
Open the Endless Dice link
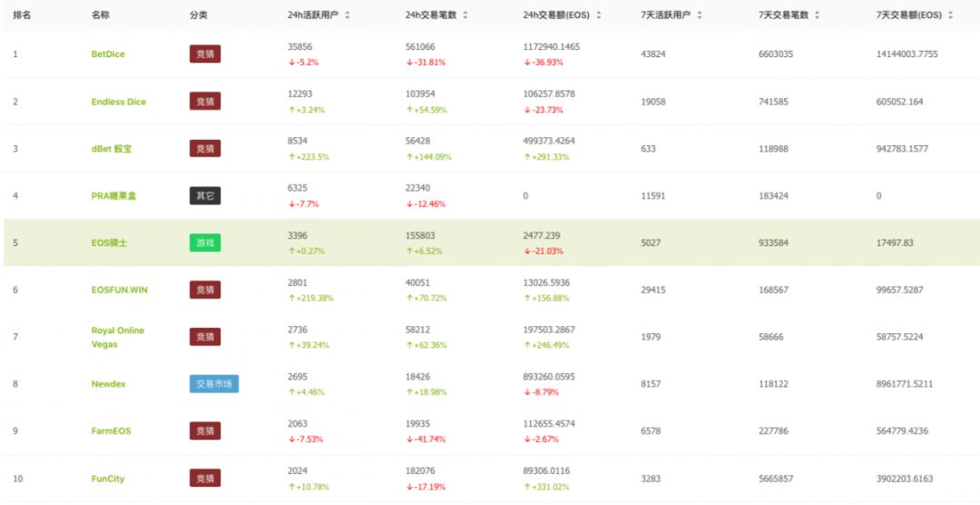119,102
